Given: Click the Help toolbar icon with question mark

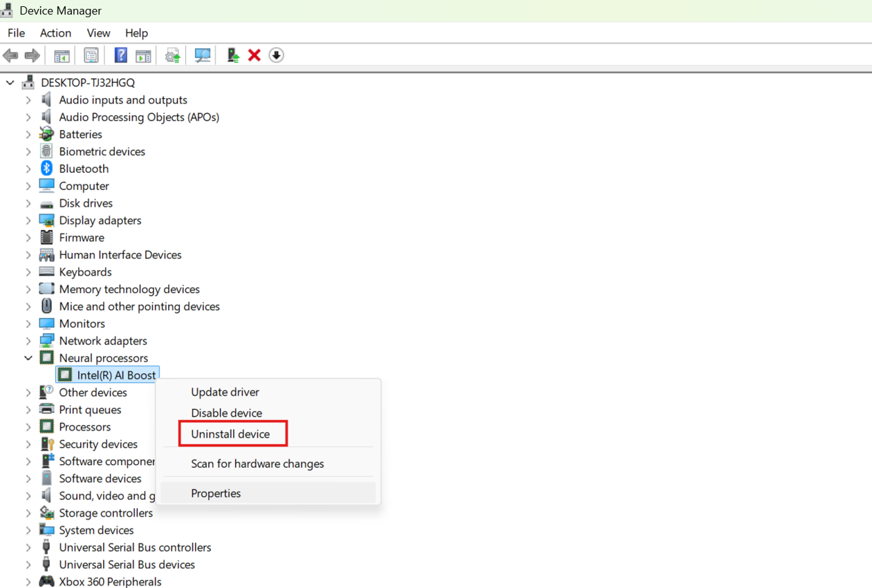Looking at the screenshot, I should coord(120,55).
